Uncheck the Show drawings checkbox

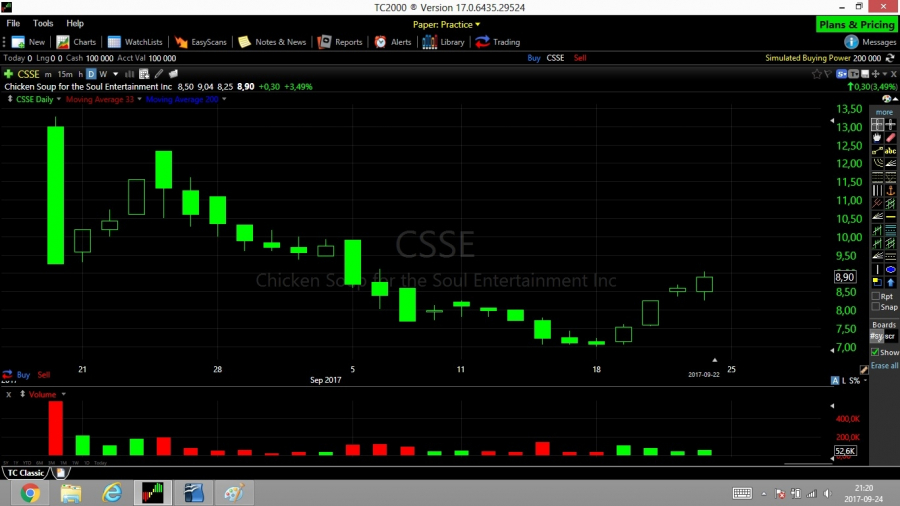point(876,352)
